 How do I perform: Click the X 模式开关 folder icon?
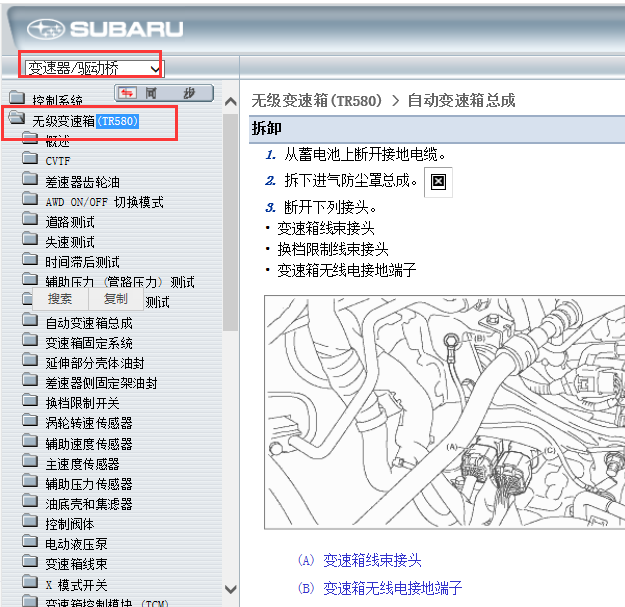tap(30, 581)
